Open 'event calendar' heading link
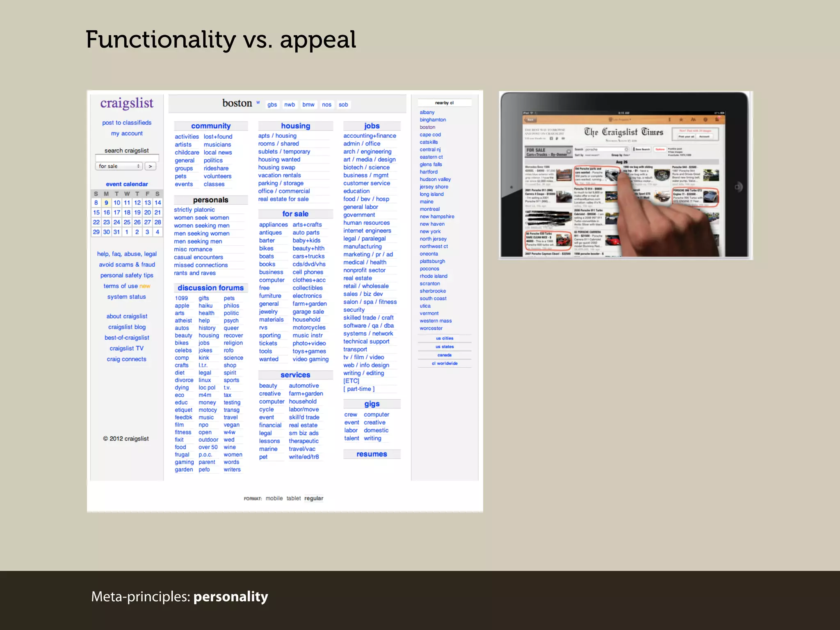840x630 pixels. [127, 184]
